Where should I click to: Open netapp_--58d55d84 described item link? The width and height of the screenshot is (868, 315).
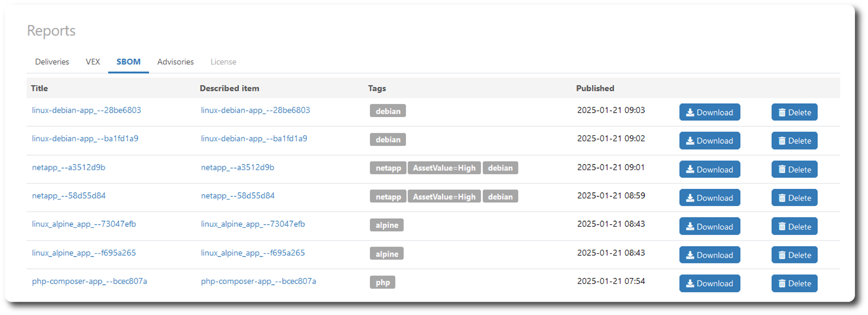click(x=238, y=196)
